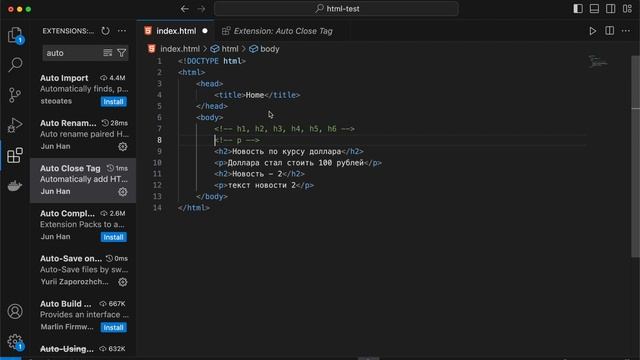Toggle the secondary side bar
Viewport: 640px width, 360px height.
pos(611,9)
